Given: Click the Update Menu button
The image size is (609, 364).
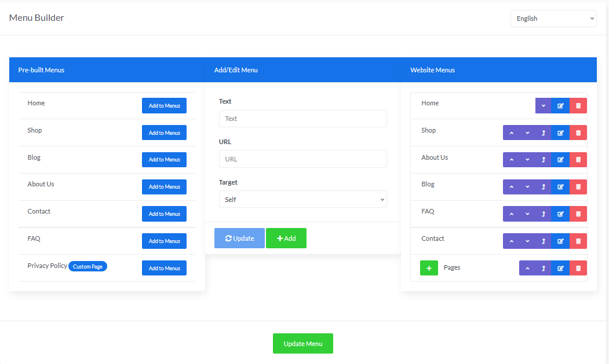Looking at the screenshot, I should click(302, 344).
